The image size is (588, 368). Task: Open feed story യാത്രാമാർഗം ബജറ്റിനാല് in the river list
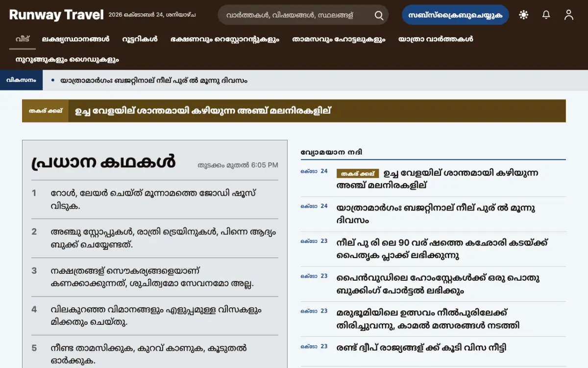point(436,214)
